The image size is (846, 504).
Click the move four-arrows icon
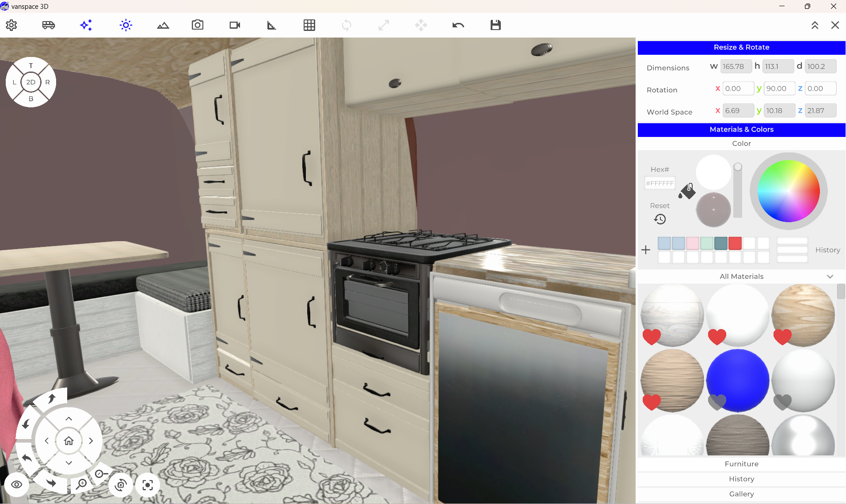tap(421, 25)
